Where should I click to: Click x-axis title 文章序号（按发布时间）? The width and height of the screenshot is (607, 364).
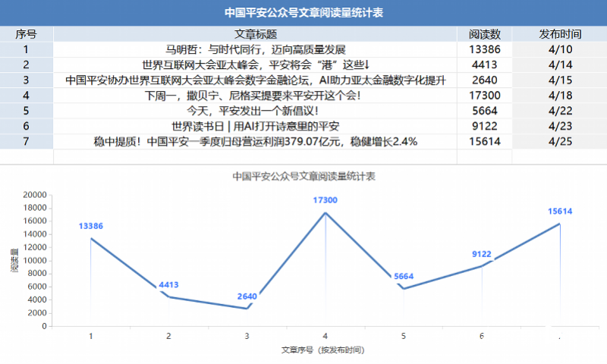tap(322, 350)
